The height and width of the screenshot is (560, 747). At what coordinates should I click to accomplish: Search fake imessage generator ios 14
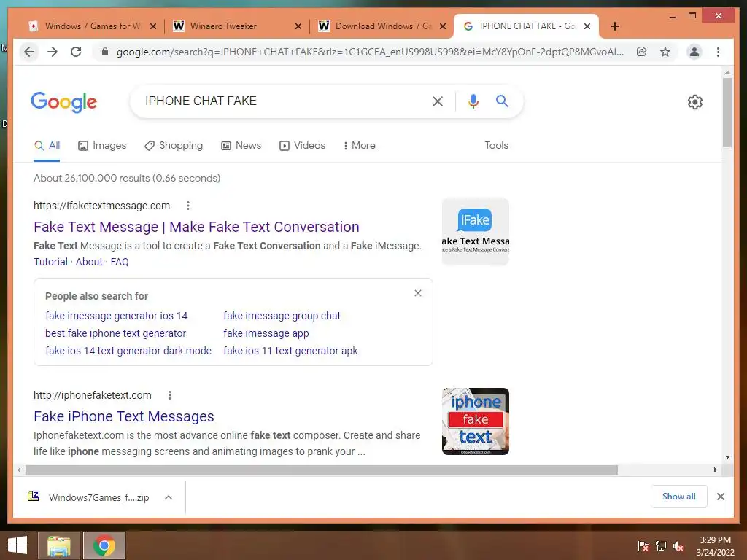tap(116, 316)
